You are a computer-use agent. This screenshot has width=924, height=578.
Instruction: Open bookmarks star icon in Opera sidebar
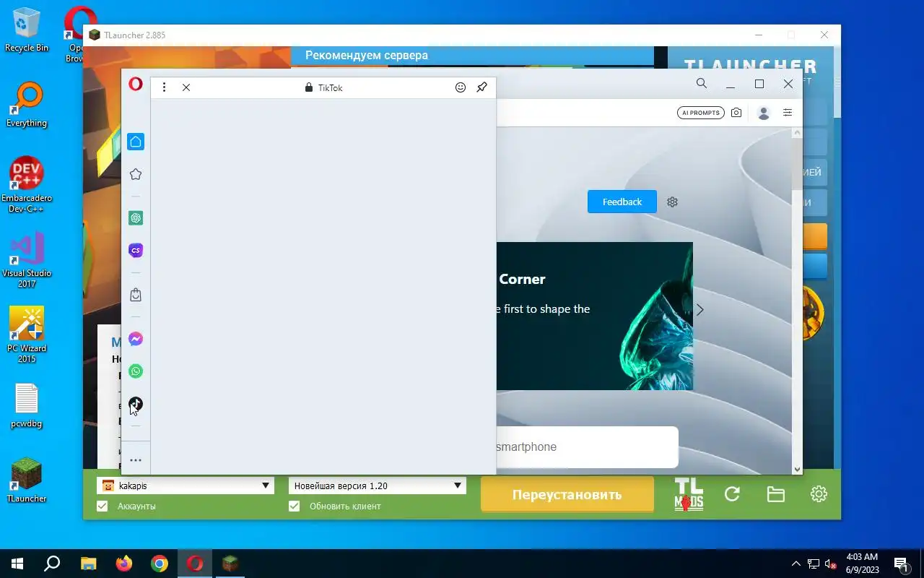point(136,174)
